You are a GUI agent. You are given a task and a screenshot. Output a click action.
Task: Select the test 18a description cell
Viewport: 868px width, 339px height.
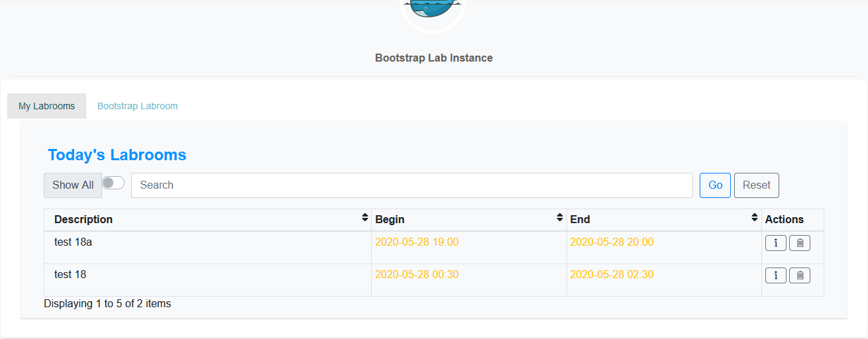(x=207, y=248)
